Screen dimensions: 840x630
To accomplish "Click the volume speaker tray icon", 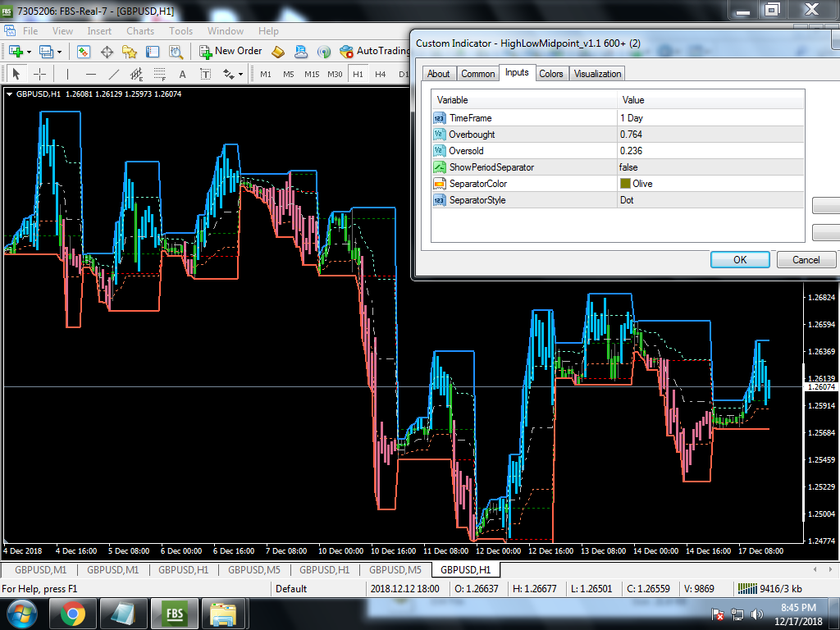I will click(x=756, y=614).
